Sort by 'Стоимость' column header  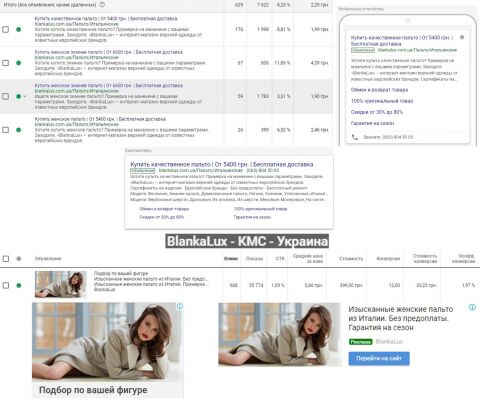351,259
